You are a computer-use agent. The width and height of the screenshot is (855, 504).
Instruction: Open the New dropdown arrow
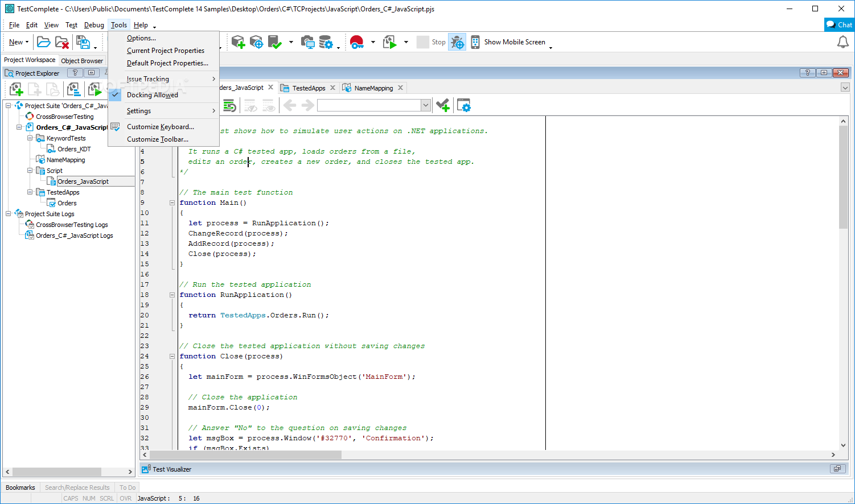(x=27, y=42)
